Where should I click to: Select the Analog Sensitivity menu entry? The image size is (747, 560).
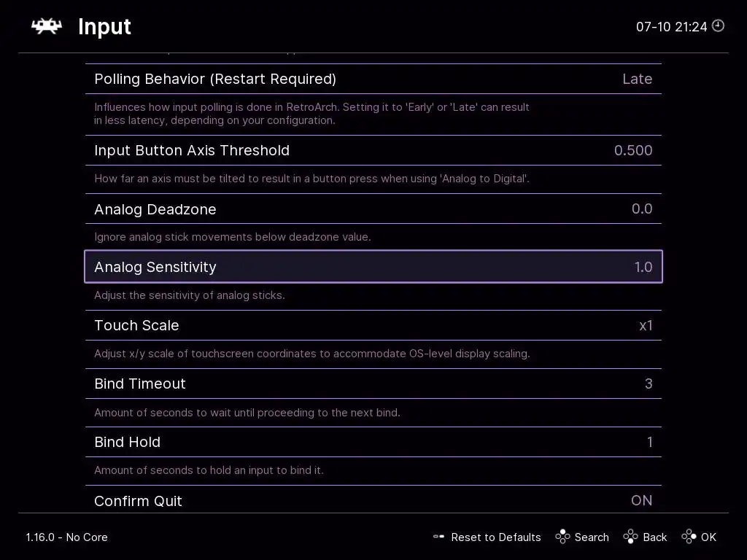155,267
